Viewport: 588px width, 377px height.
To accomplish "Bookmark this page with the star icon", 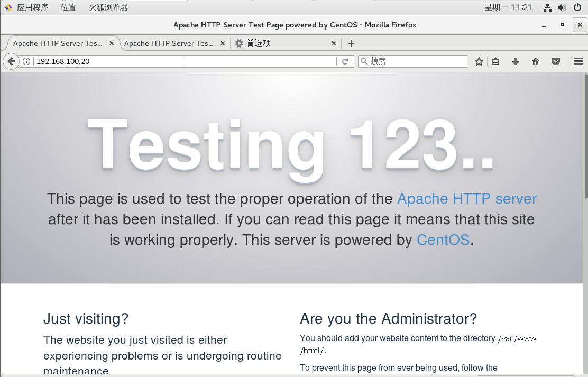I will point(479,61).
